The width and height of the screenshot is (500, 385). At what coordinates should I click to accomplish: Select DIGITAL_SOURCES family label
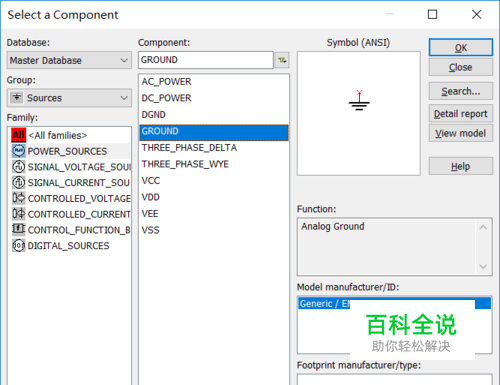pyautogui.click(x=68, y=246)
